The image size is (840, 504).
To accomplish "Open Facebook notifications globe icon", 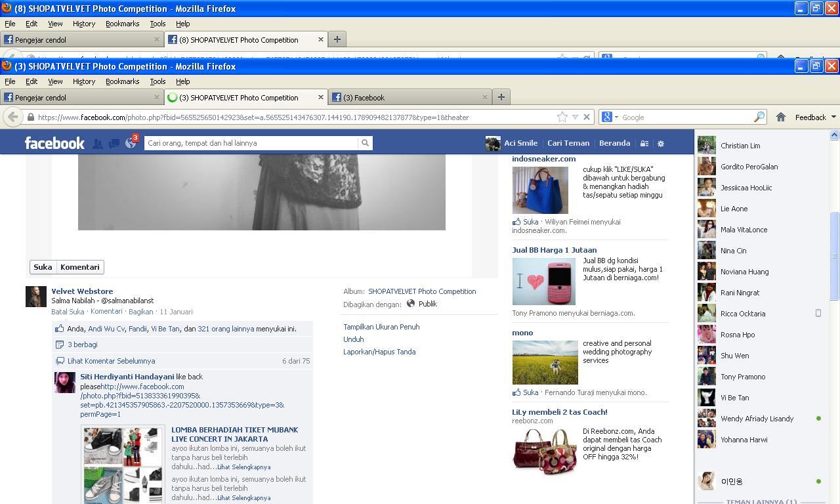I will [x=131, y=143].
